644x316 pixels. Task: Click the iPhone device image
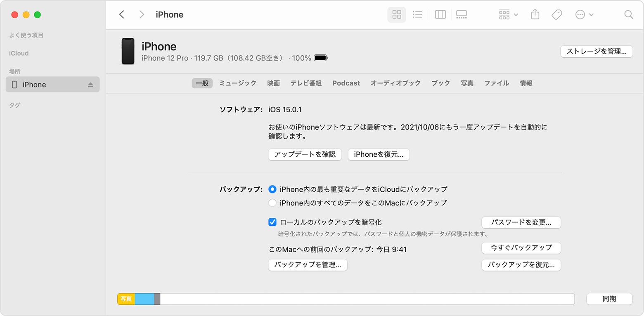[x=128, y=51]
